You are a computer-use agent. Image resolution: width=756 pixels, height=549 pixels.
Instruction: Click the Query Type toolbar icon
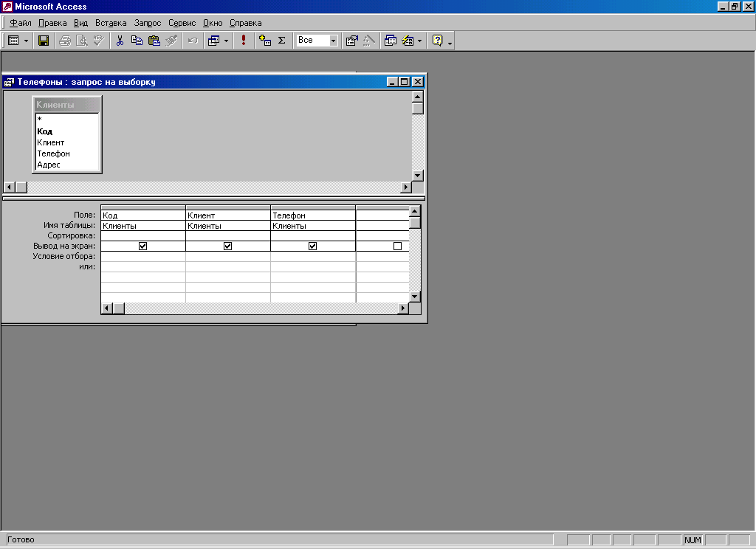pos(213,41)
